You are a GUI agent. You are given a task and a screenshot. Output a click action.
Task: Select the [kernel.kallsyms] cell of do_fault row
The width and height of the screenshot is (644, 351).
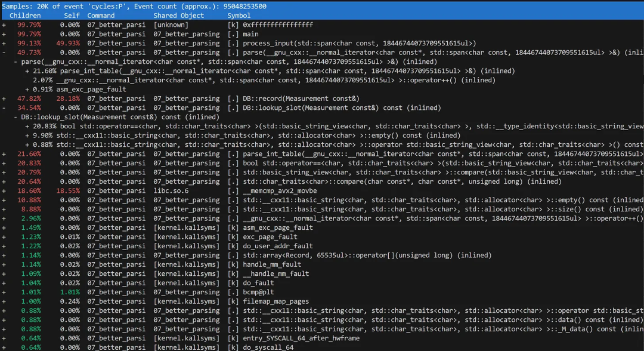coord(187,283)
